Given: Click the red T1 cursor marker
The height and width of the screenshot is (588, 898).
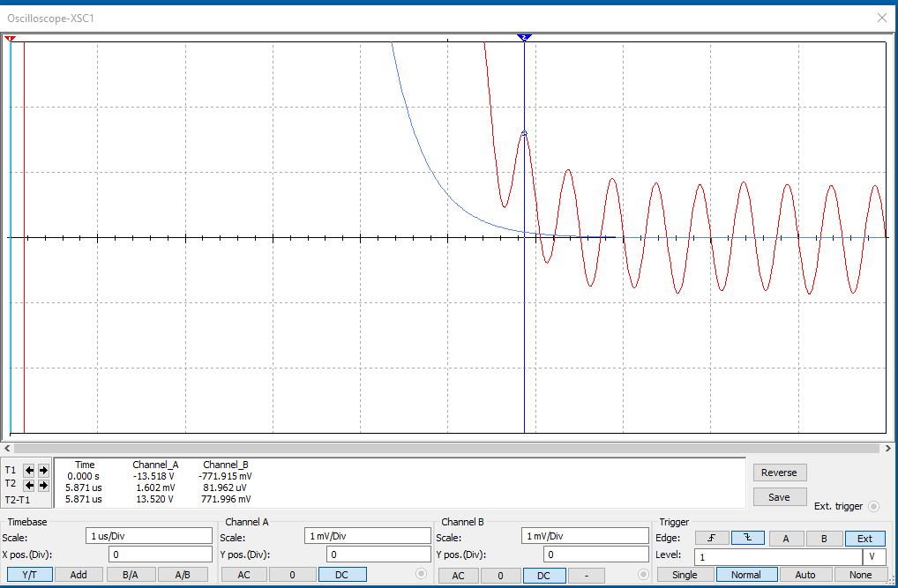Looking at the screenshot, I should tap(10, 39).
